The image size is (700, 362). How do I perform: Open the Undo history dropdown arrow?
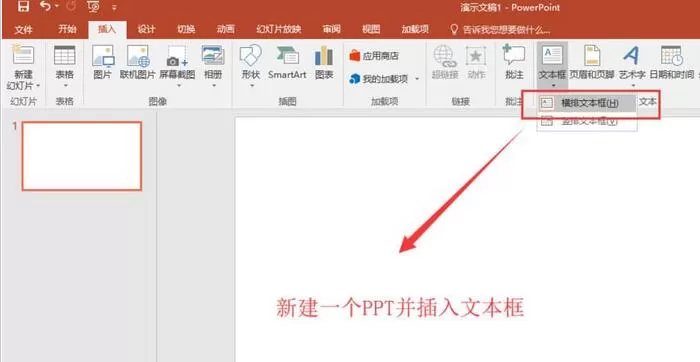[57, 7]
